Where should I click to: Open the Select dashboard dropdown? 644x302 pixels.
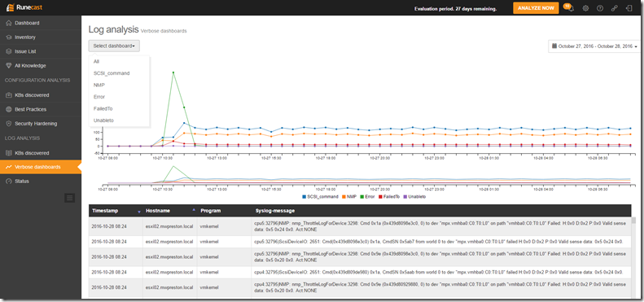pyautogui.click(x=114, y=46)
